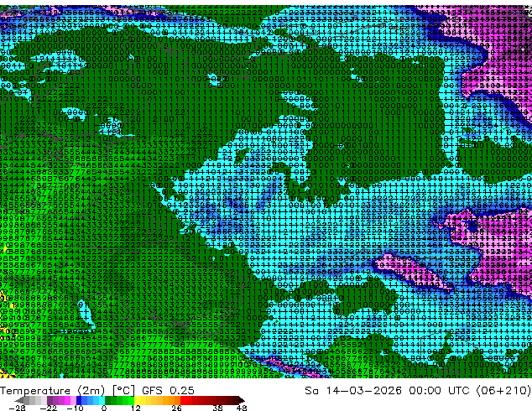The width and height of the screenshot is (532, 411).
Task: Click the 'Temperature (2m) [°C] GFS 0.25' title
Action: tap(97, 391)
